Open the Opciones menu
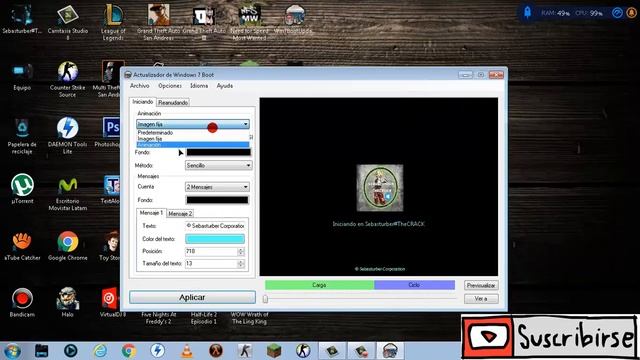 click(x=170, y=86)
